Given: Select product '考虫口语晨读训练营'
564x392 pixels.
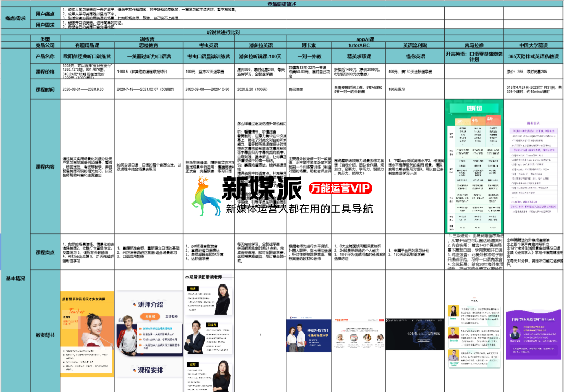Looking at the screenshot, I should click(208, 56).
